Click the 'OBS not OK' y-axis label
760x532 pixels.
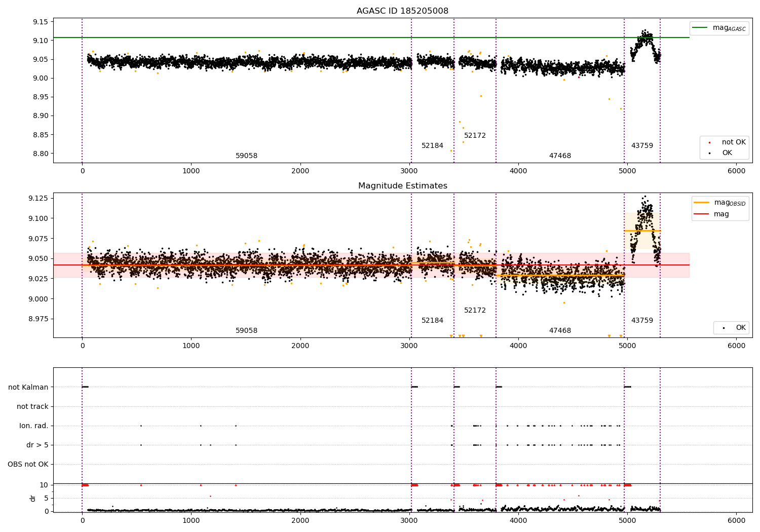[28, 464]
